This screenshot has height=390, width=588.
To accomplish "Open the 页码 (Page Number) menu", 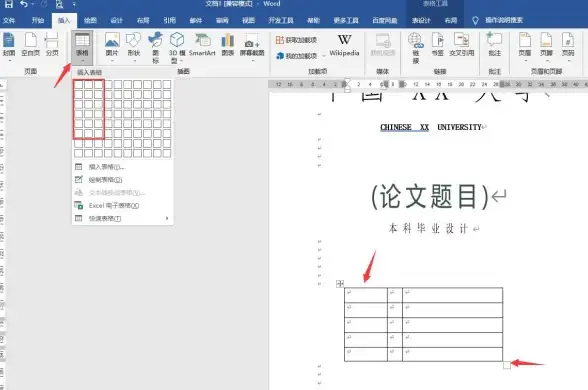I will click(568, 47).
